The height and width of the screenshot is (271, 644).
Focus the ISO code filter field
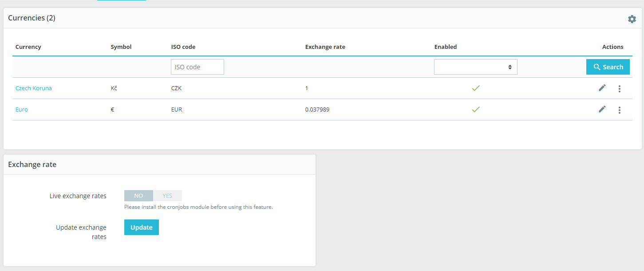click(x=197, y=67)
